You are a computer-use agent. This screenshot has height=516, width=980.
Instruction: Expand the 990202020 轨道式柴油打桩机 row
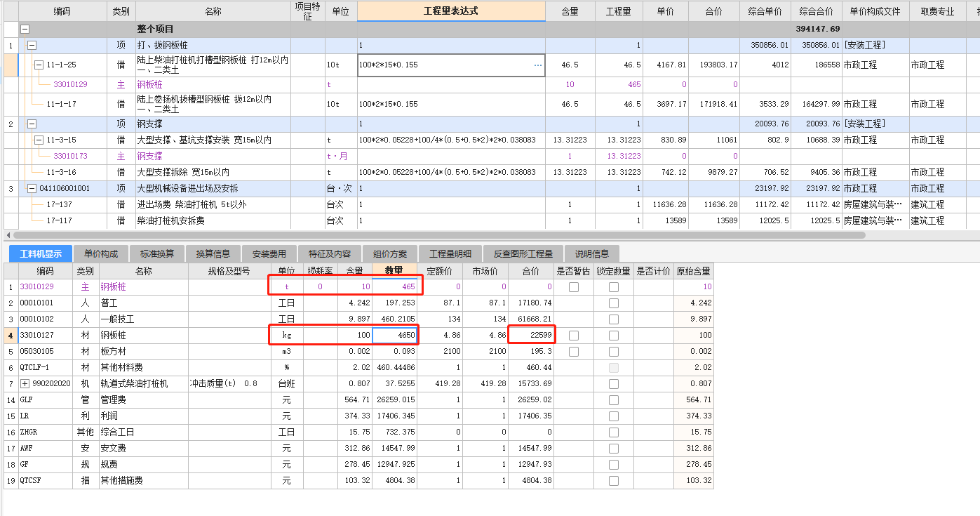tap(25, 383)
